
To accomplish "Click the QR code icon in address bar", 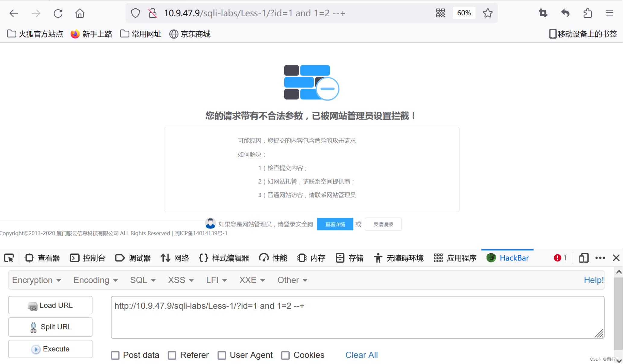I will [440, 13].
